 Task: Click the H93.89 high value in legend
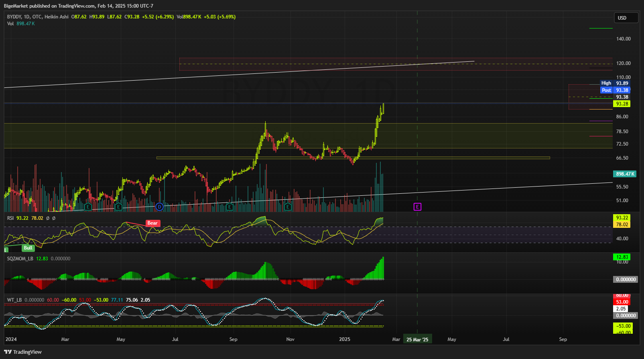coord(97,17)
